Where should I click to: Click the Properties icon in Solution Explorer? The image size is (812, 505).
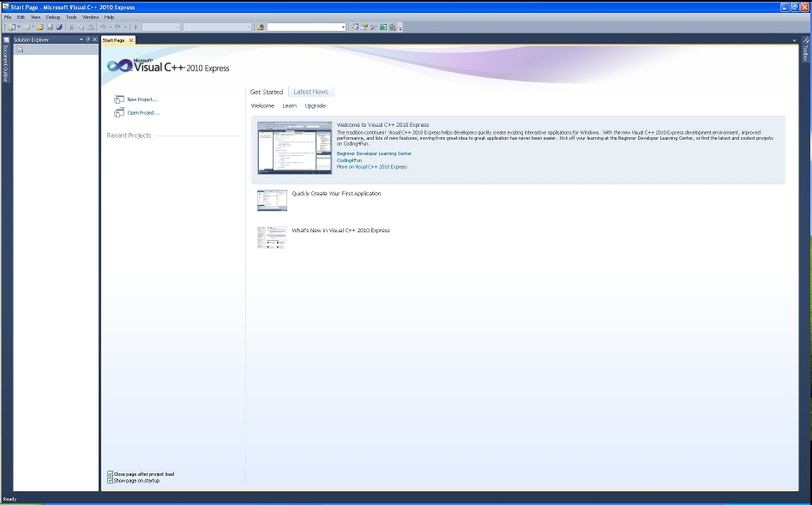tap(20, 50)
